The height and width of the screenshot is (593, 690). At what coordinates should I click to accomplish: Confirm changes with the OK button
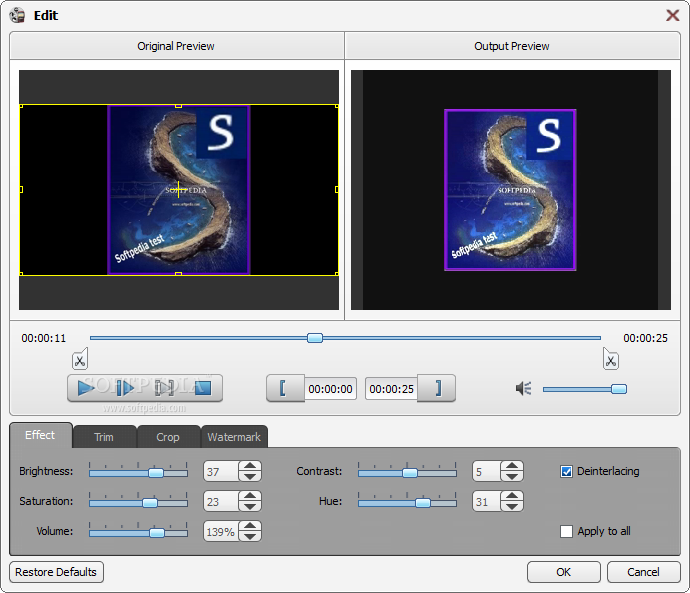tap(563, 572)
